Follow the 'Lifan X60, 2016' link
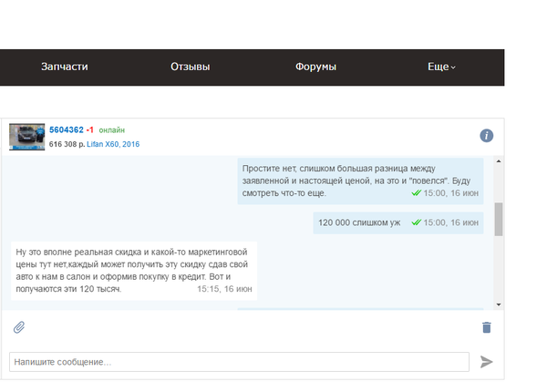The image size is (547, 392). pyautogui.click(x=113, y=144)
